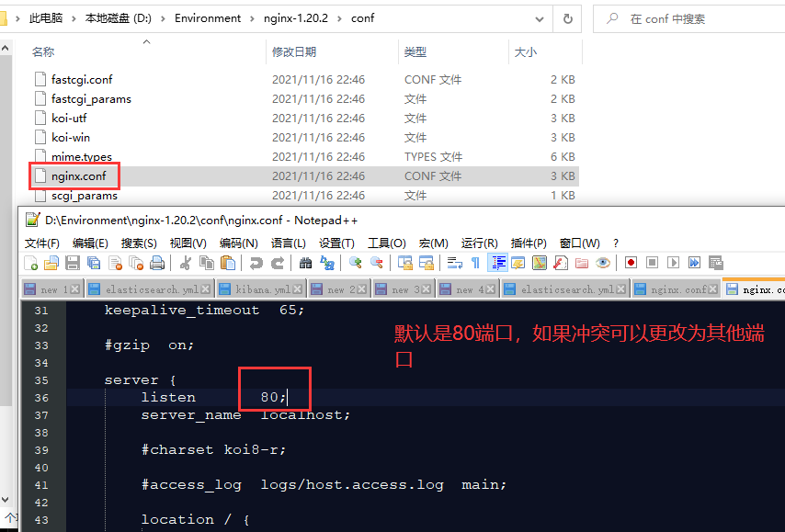Open the 工具(O) menu

coord(386,243)
